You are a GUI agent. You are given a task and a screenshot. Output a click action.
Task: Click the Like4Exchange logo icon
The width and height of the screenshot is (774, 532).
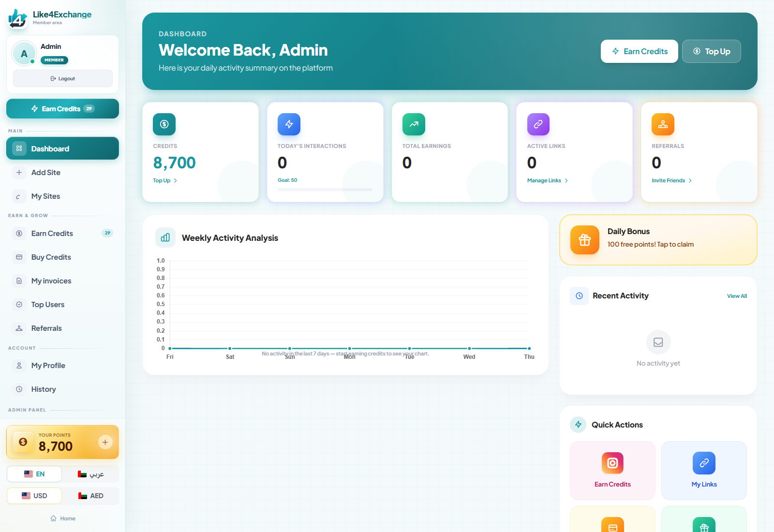click(x=18, y=18)
